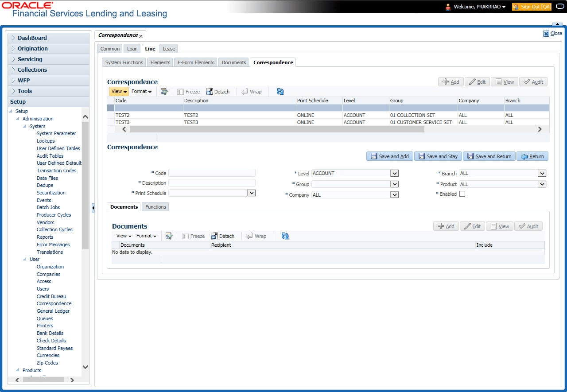Click the refresh icon in Correspondence toolbar

coord(280,92)
